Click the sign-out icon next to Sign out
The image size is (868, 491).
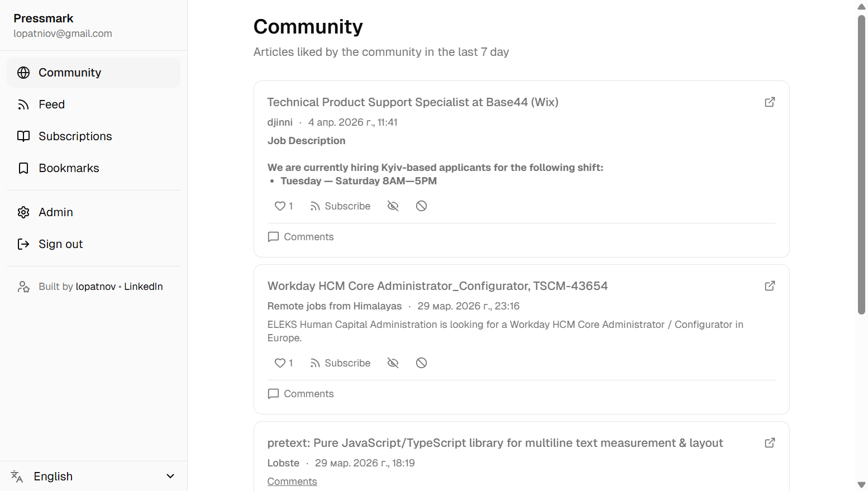click(23, 244)
